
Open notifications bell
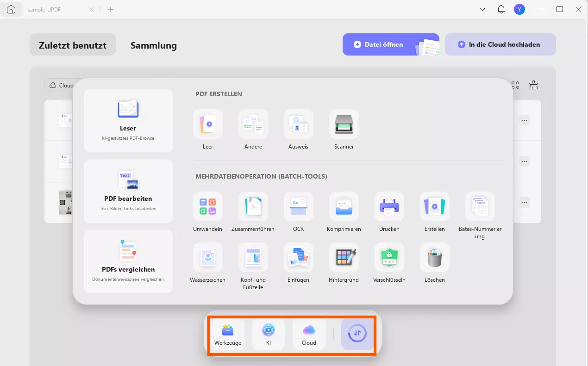coord(501,9)
